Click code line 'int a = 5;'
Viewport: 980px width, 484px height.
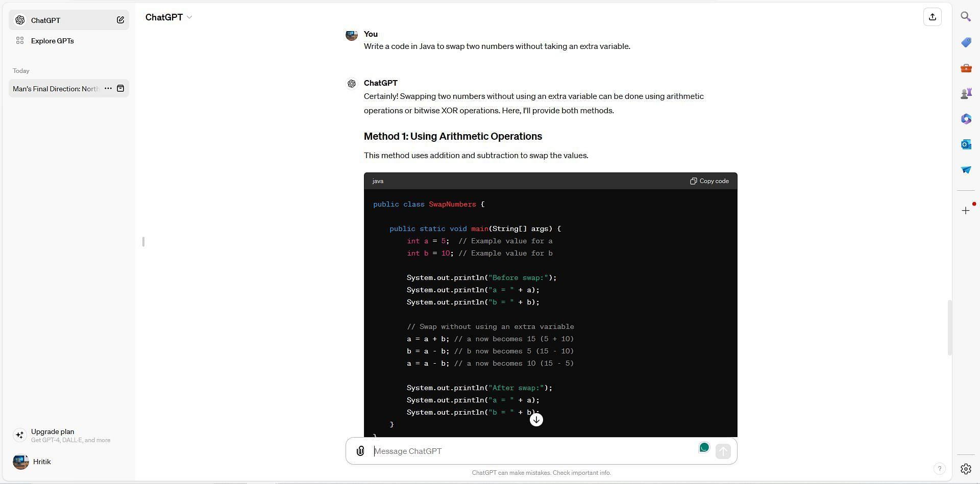428,241
